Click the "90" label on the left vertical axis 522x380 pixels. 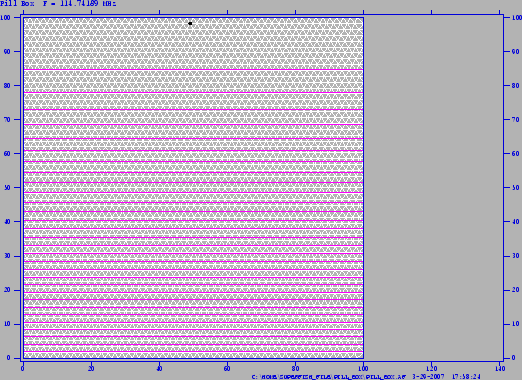[7, 51]
